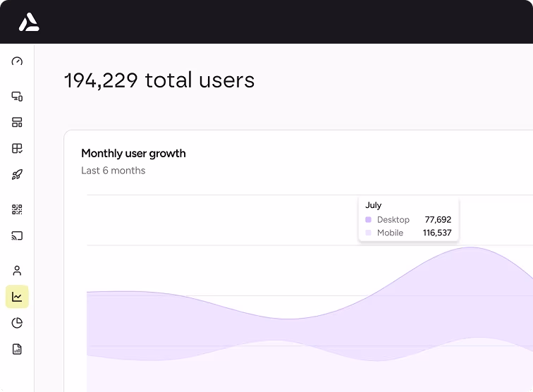The image size is (533, 392).
Task: Open the pie chart icon in sidebar
Action: tap(17, 323)
